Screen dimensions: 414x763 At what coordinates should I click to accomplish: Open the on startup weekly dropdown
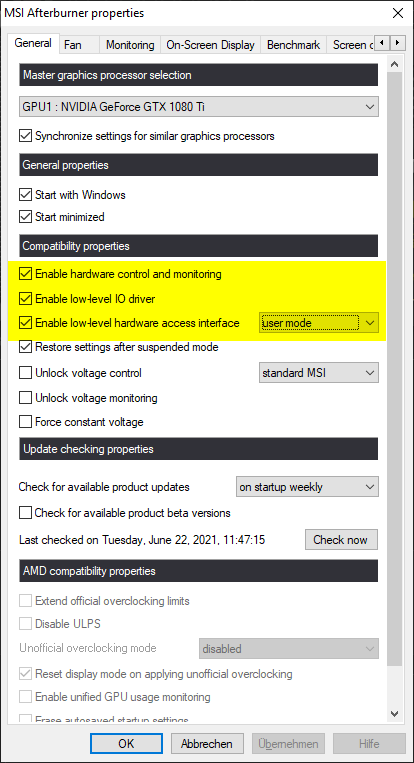(x=307, y=487)
